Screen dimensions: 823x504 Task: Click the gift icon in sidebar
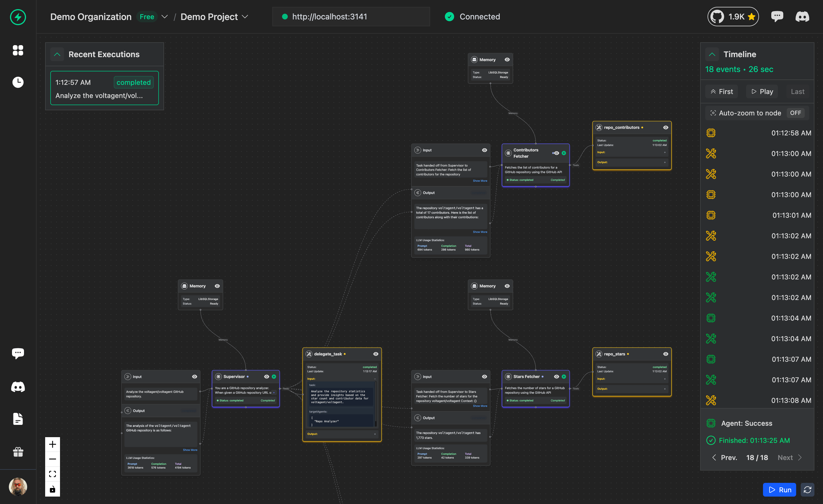[x=18, y=452]
